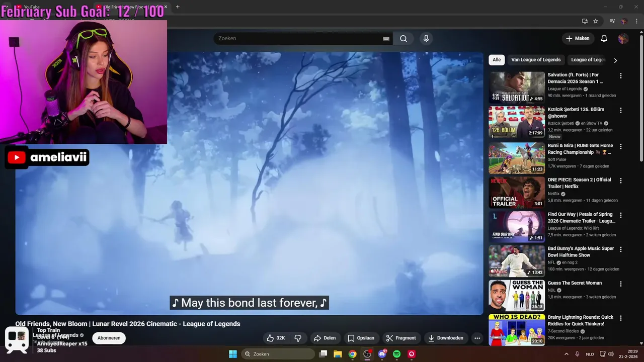Open 7-Second Riddles channel name
The height and width of the screenshot is (362, 644).
(x=565, y=331)
